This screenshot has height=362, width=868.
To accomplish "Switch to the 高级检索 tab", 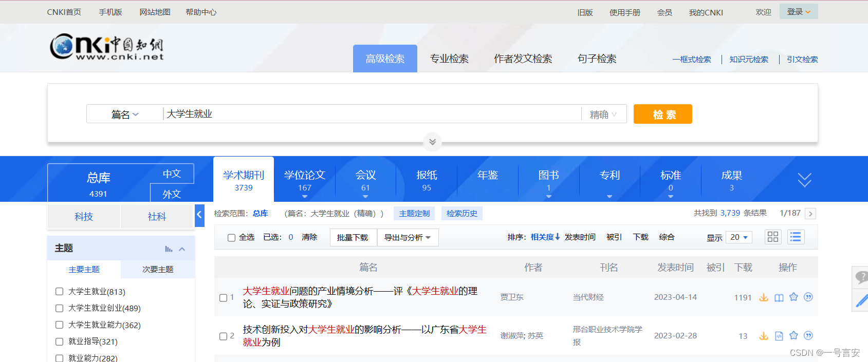I will pyautogui.click(x=385, y=59).
